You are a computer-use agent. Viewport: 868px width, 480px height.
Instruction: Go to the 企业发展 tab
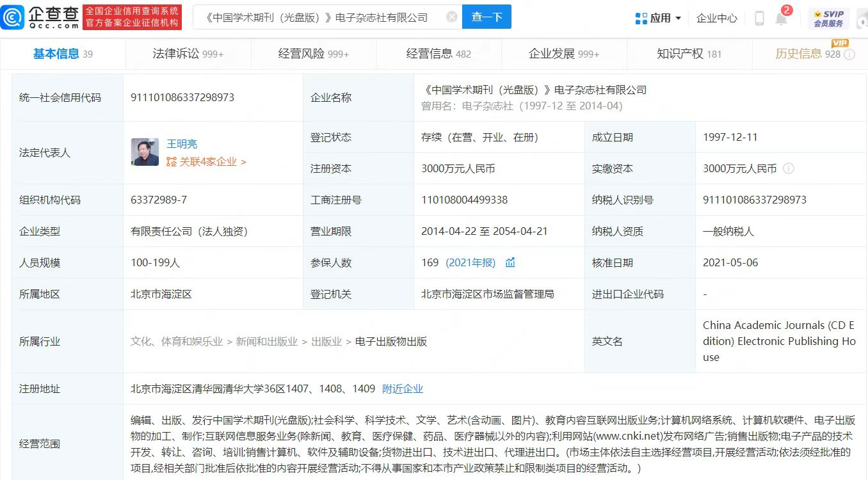tap(563, 54)
